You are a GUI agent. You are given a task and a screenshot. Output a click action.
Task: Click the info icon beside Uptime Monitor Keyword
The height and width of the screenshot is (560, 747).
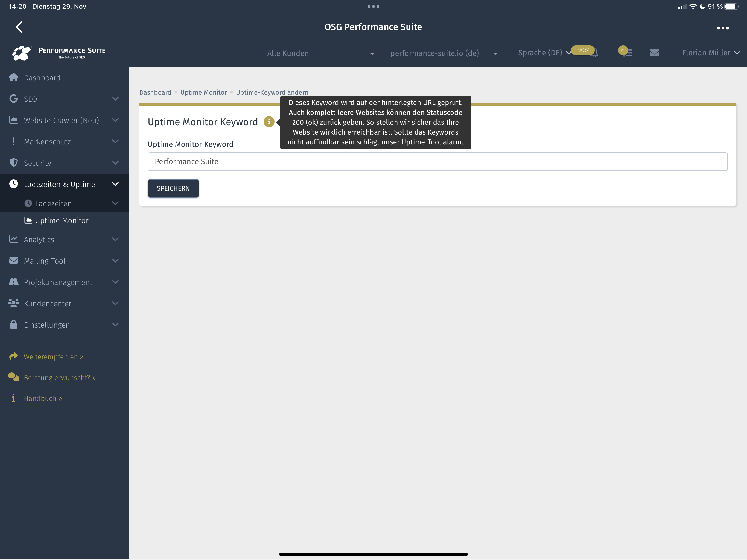point(269,122)
